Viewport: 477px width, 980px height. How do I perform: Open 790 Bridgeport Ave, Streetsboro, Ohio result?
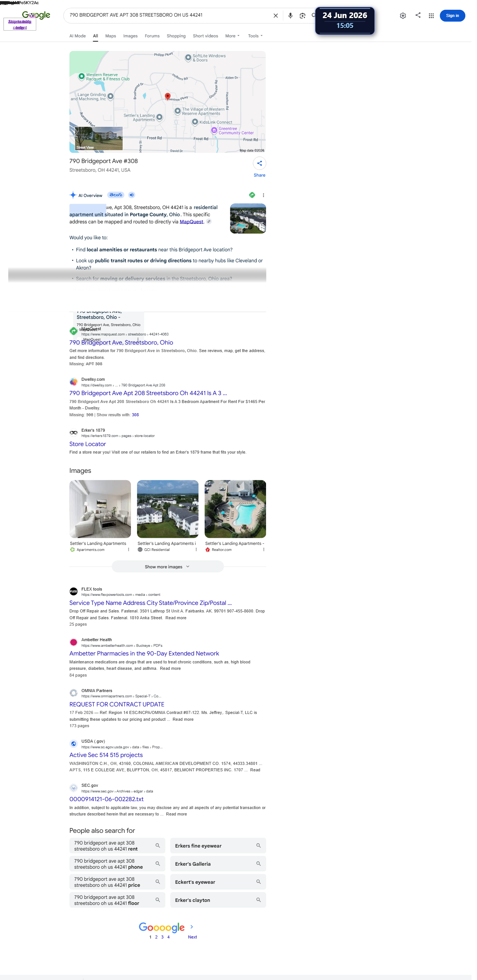click(x=123, y=346)
